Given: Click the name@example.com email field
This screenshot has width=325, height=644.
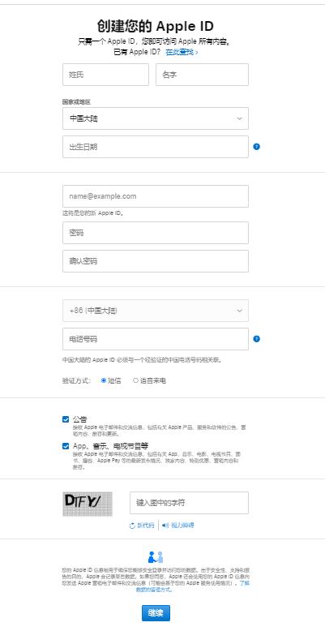Looking at the screenshot, I should (x=156, y=196).
